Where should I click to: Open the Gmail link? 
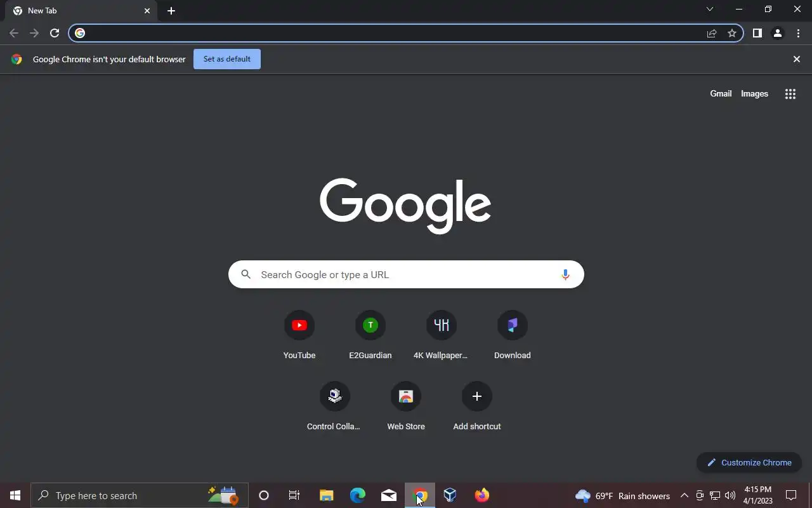(x=721, y=93)
